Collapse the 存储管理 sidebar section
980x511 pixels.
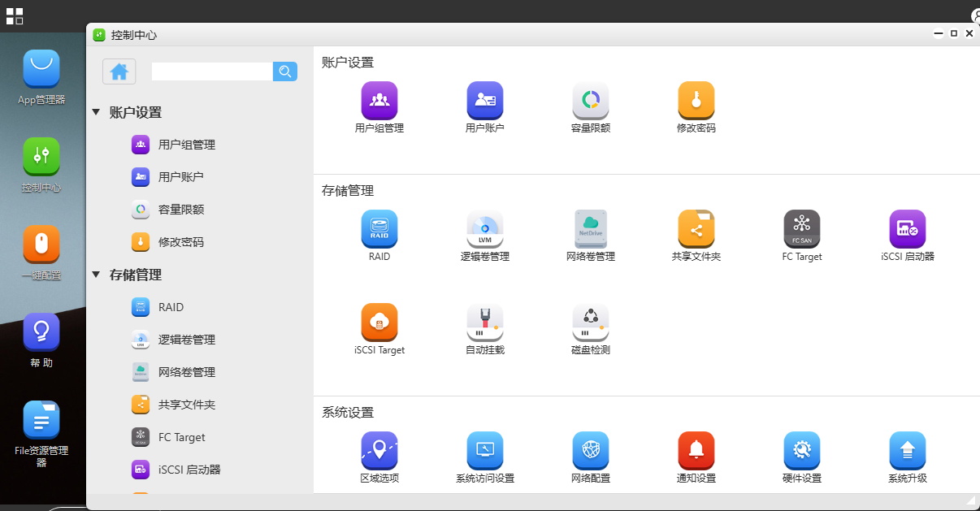coord(96,275)
